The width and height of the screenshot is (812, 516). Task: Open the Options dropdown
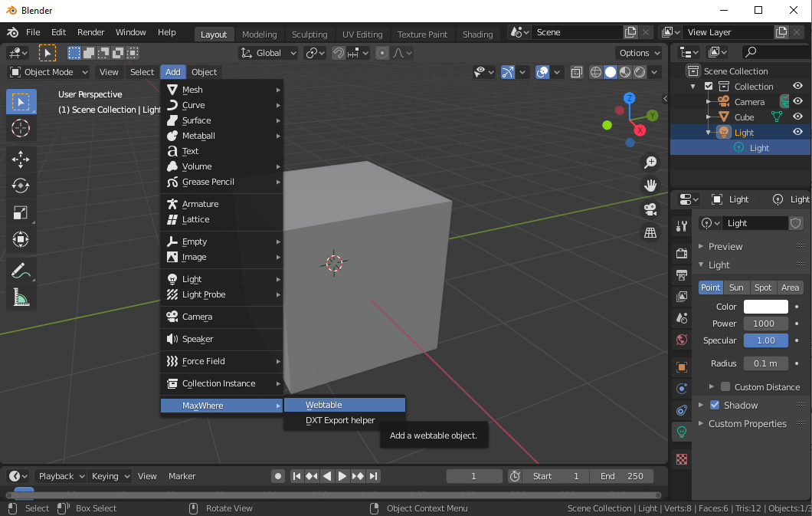pos(639,53)
